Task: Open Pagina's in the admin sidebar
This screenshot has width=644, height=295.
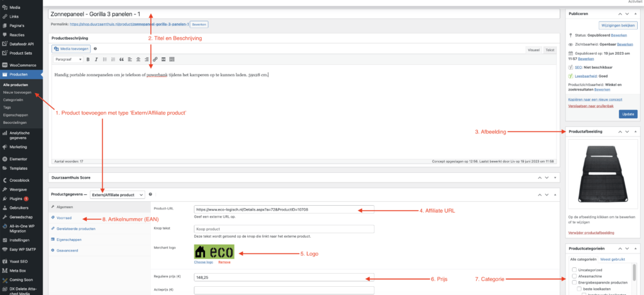Action: click(17, 25)
